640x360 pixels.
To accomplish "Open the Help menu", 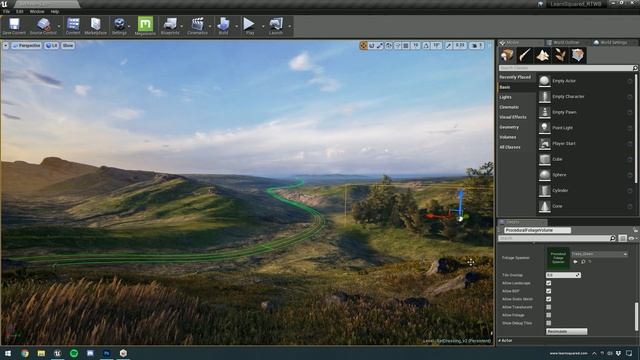I will pyautogui.click(x=55, y=11).
